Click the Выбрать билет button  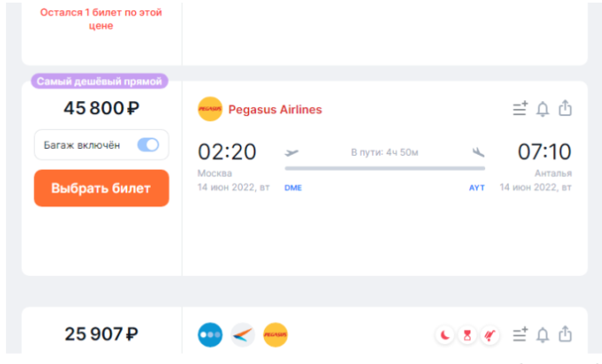tap(101, 188)
